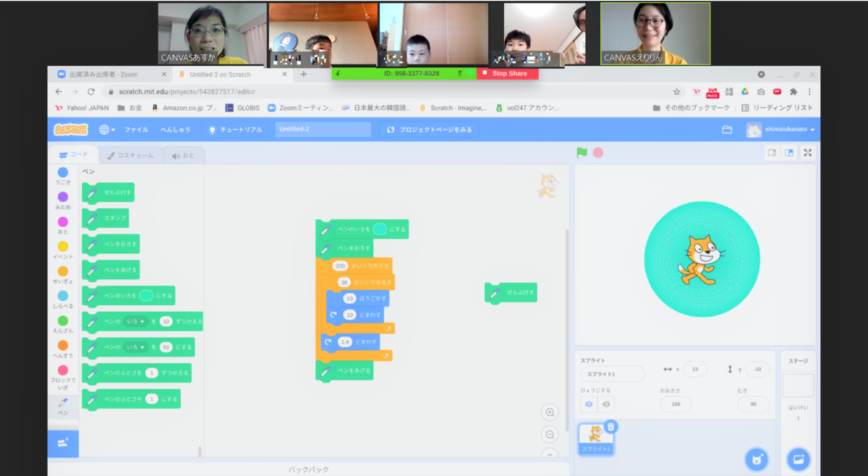Click the add extension button
Screen dimensions: 868x476
pyautogui.click(x=63, y=443)
